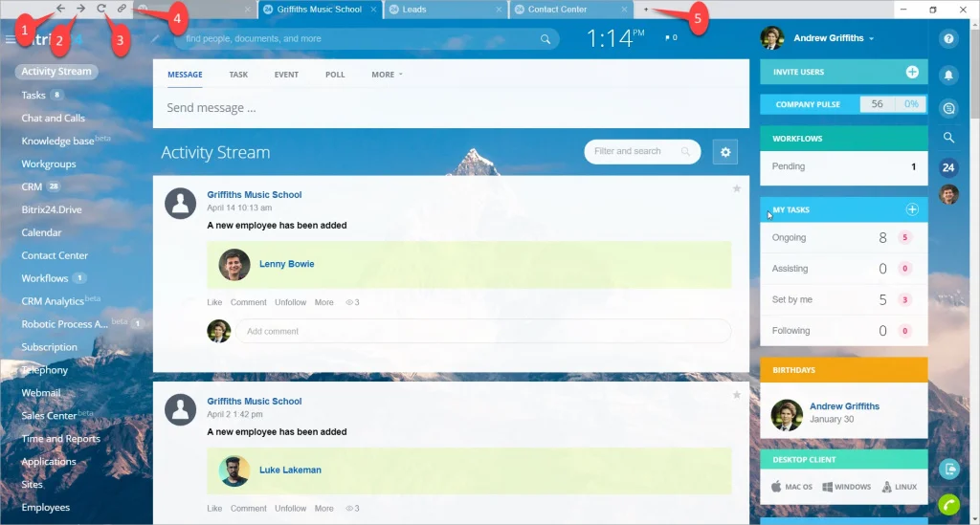Open the Lenny Bowie profile link

[x=287, y=264]
